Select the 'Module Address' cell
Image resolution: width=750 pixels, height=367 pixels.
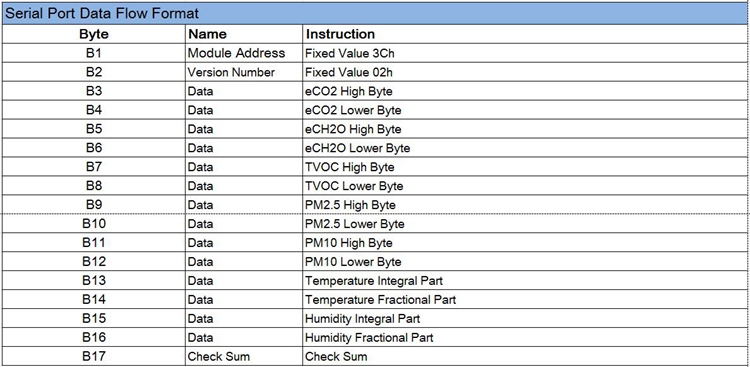(244, 53)
